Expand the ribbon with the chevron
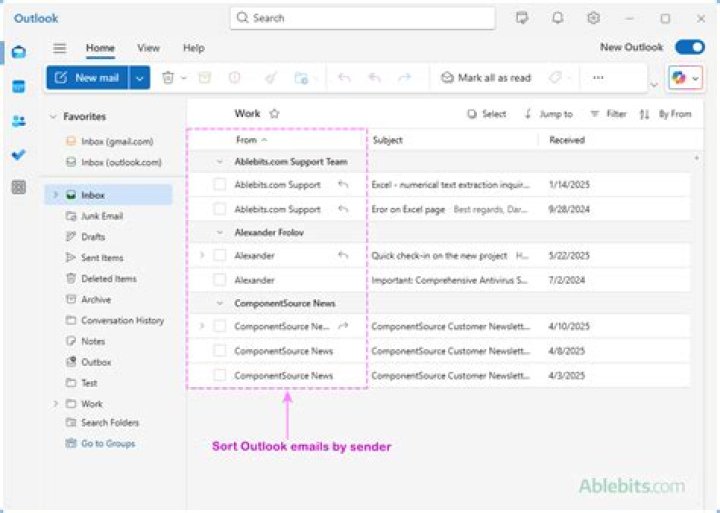 coord(654,85)
